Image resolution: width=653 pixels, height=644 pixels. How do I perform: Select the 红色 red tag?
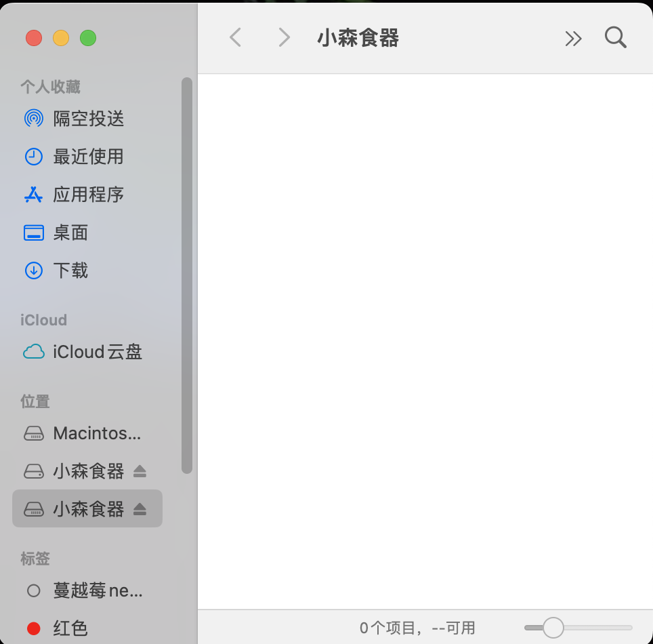point(70,628)
